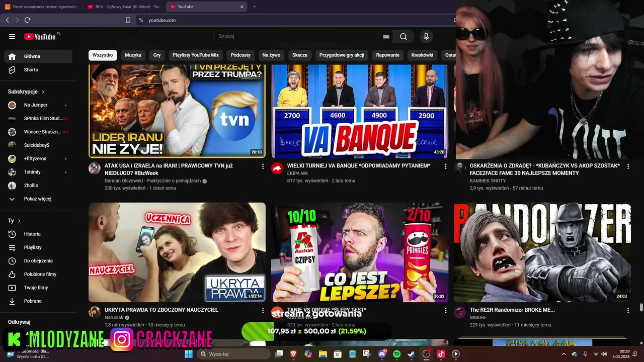The image size is (644, 362).
Task: Select Playlisty YouTube Mix chip
Action: (x=196, y=55)
